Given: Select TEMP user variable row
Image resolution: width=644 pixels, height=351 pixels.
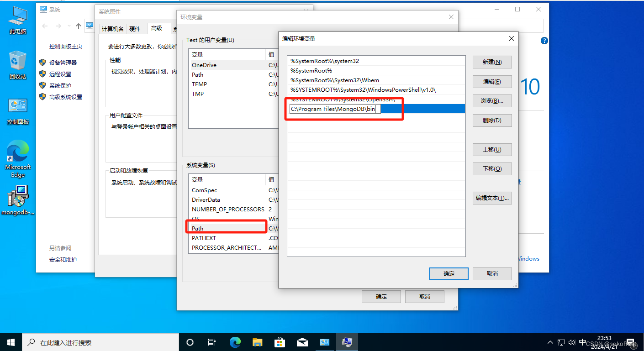Looking at the screenshot, I should 234,84.
